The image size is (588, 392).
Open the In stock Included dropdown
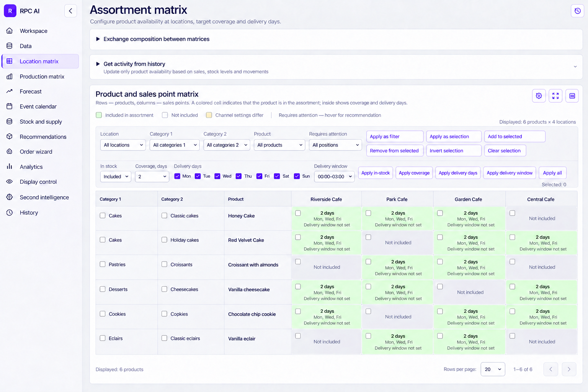116,176
